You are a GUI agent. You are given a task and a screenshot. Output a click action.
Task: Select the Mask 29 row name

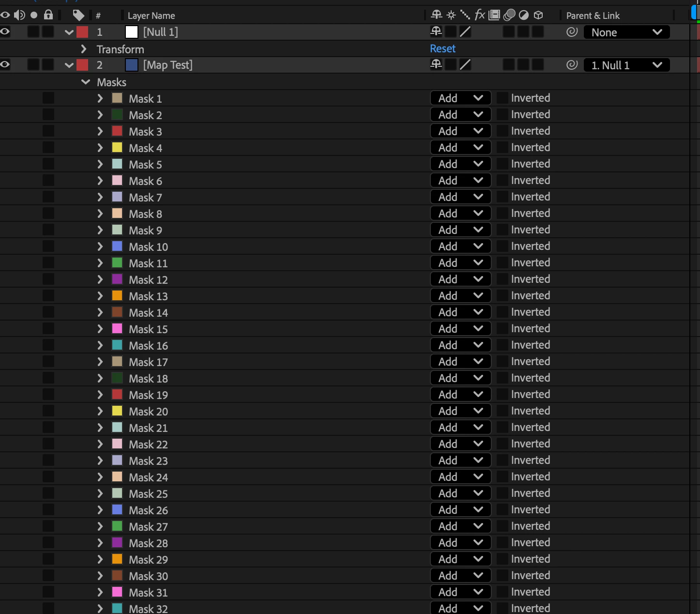(148, 560)
